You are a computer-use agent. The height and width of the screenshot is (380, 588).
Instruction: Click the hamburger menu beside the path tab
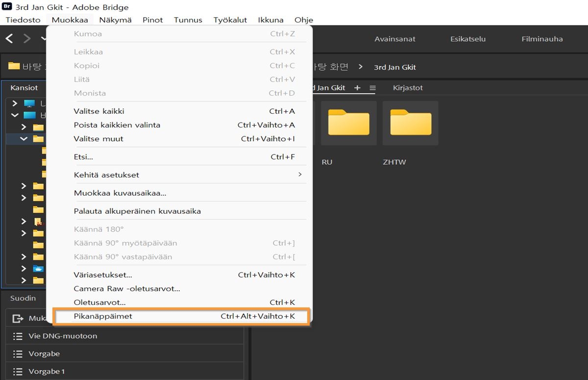click(373, 88)
